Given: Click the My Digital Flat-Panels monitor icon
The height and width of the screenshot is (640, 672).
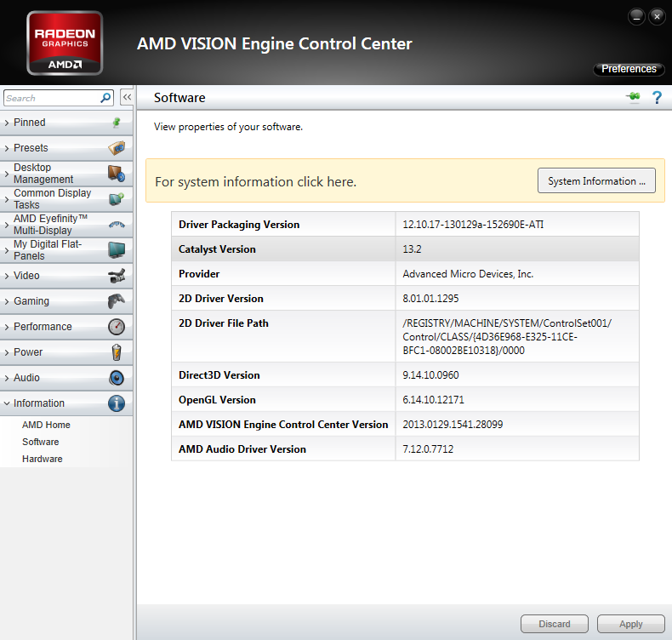Looking at the screenshot, I should (x=117, y=250).
